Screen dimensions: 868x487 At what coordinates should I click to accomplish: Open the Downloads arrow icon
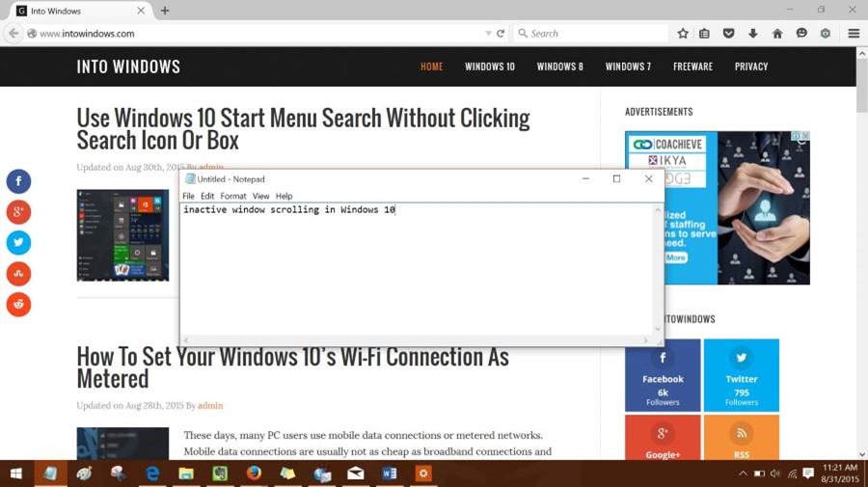tap(753, 34)
